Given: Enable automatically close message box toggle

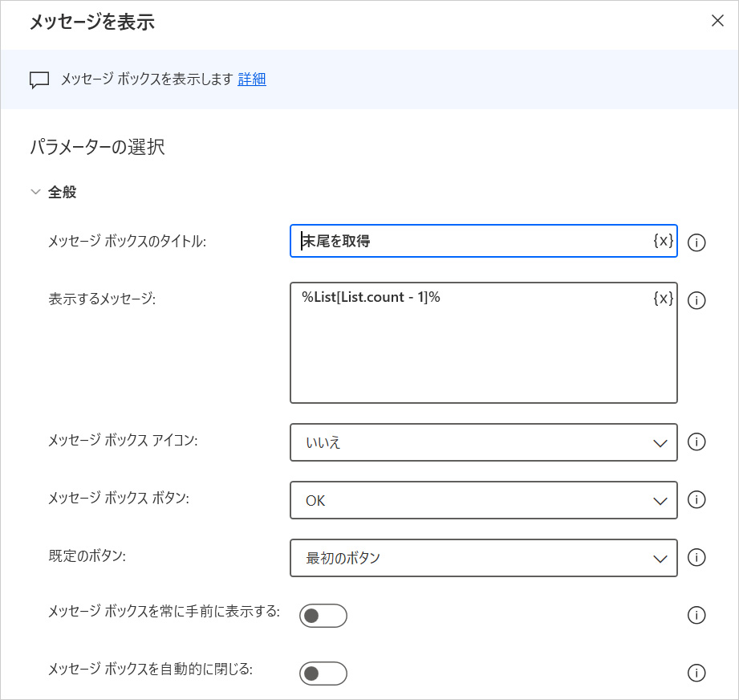Looking at the screenshot, I should click(x=323, y=674).
